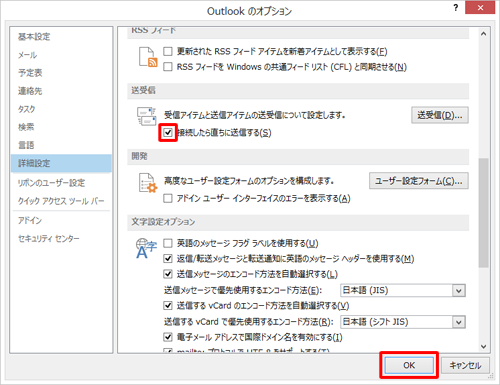
Task: Click the 送受信(D)... button
Action: 440,115
